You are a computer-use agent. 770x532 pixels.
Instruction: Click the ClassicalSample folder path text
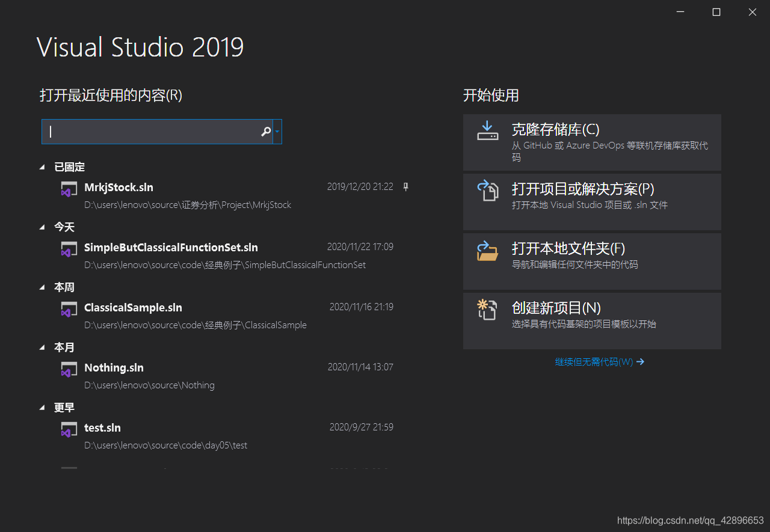tap(196, 325)
